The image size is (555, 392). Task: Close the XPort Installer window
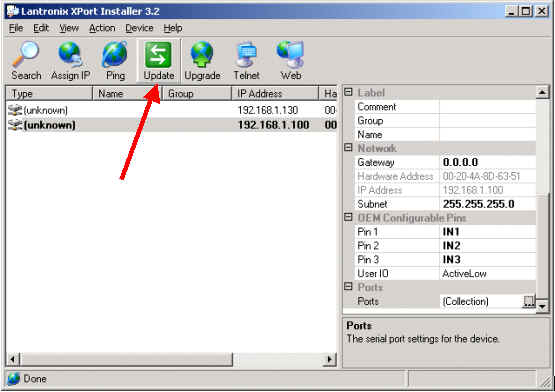[x=542, y=11]
